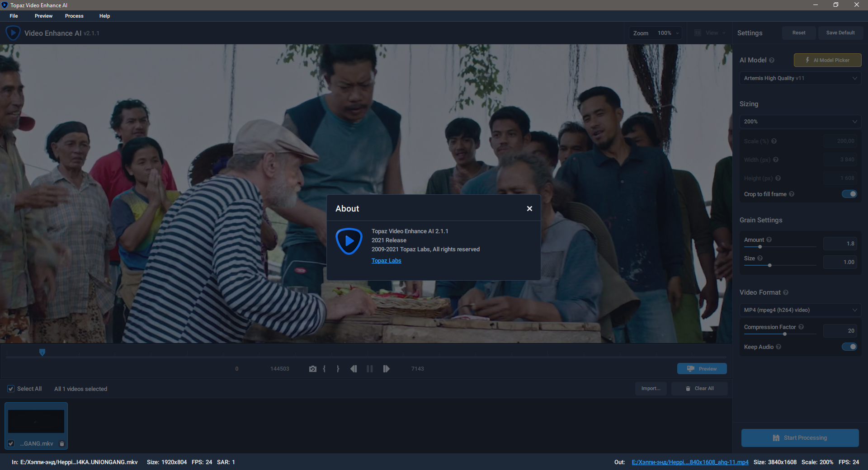Pause video playback

(370, 369)
